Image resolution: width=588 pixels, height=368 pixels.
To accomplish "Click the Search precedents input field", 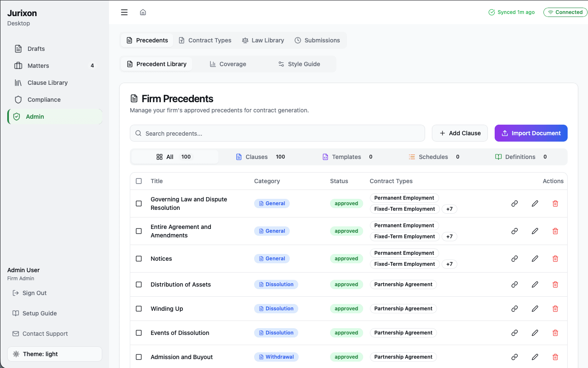I will click(277, 133).
